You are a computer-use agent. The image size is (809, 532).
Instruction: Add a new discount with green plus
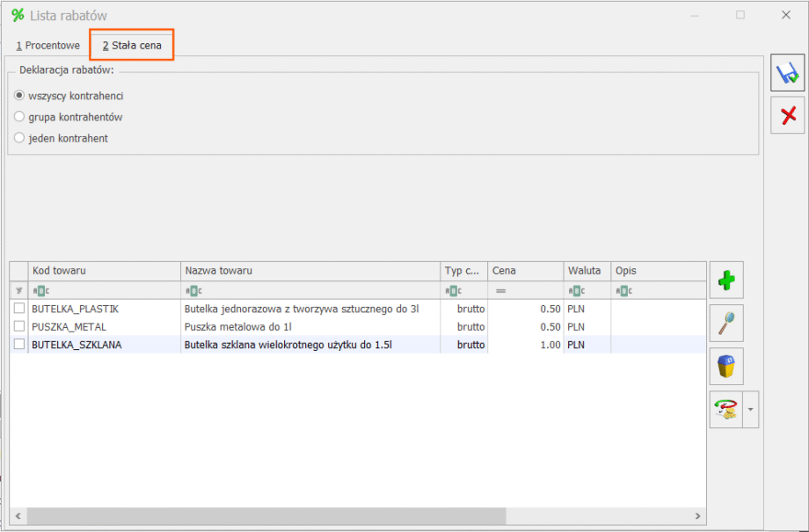coord(726,281)
